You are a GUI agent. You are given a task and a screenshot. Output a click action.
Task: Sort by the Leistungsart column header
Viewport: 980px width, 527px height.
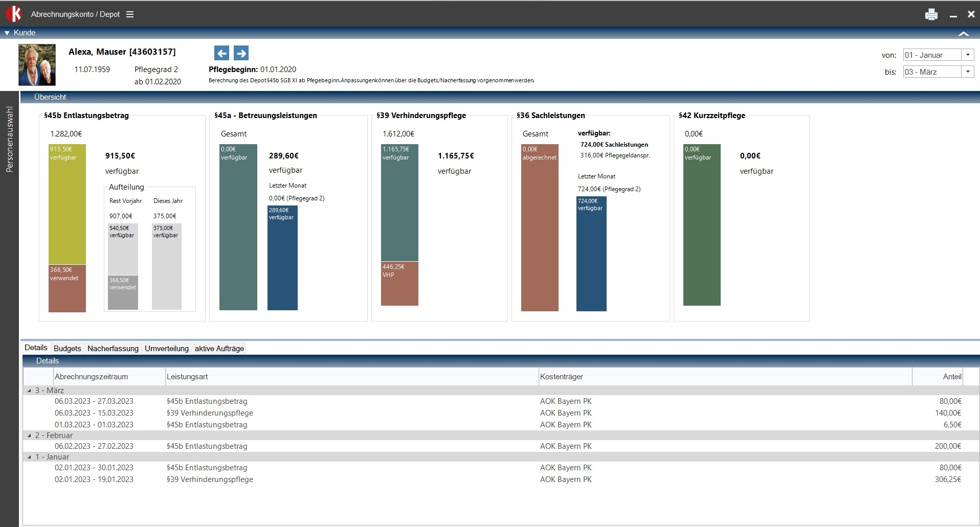[x=352, y=377]
